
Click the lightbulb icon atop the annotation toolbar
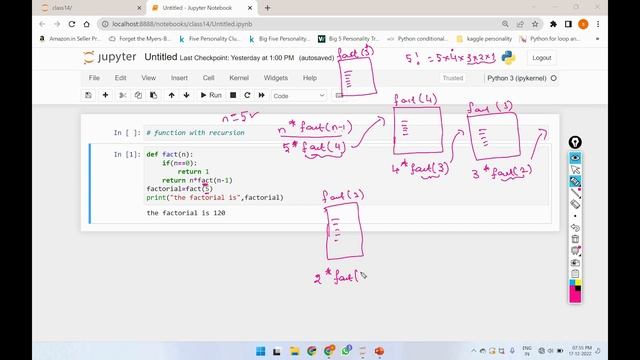pyautogui.click(x=575, y=142)
